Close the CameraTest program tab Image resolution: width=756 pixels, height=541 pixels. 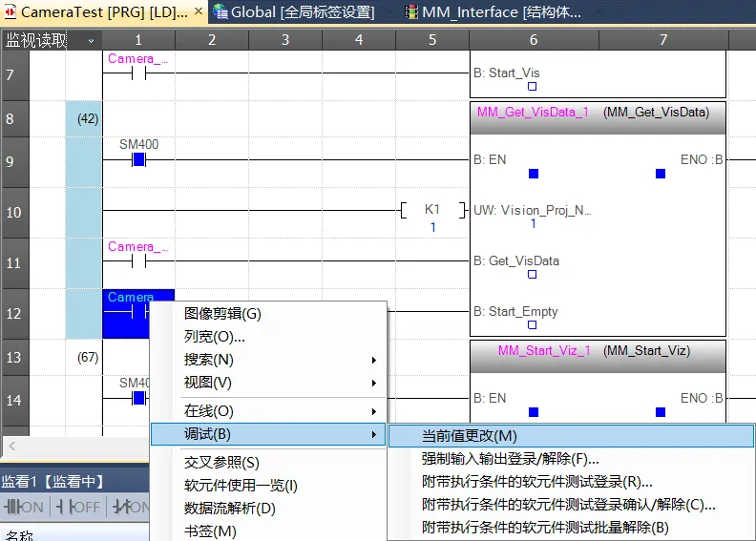tap(199, 12)
